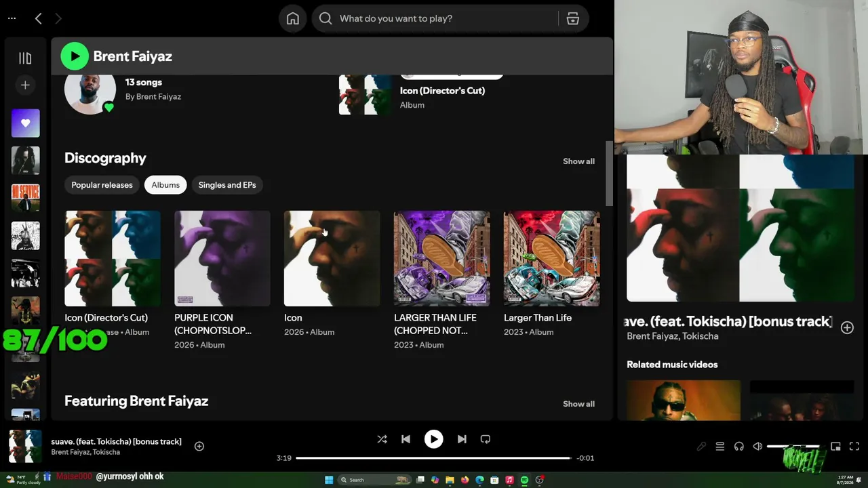Select the Popular releases filter

click(102, 185)
